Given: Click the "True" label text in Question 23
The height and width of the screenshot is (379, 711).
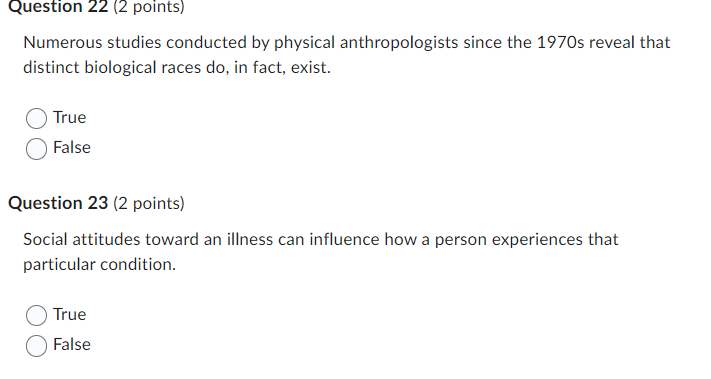Looking at the screenshot, I should (69, 314).
